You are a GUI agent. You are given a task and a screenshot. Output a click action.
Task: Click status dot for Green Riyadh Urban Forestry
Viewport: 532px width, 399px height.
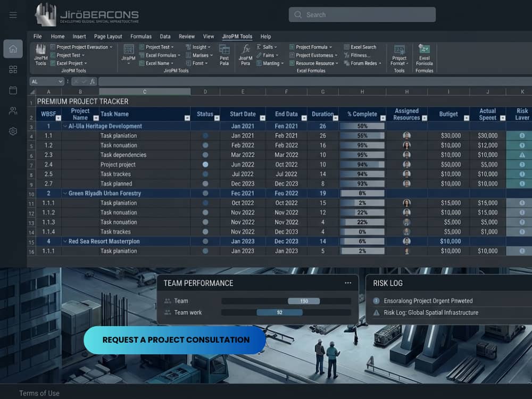click(205, 193)
